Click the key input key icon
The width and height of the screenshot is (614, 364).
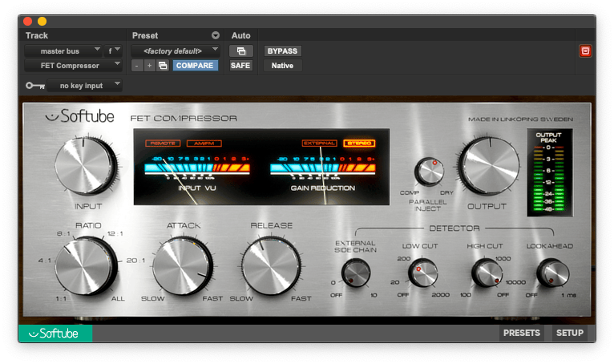click(x=35, y=86)
